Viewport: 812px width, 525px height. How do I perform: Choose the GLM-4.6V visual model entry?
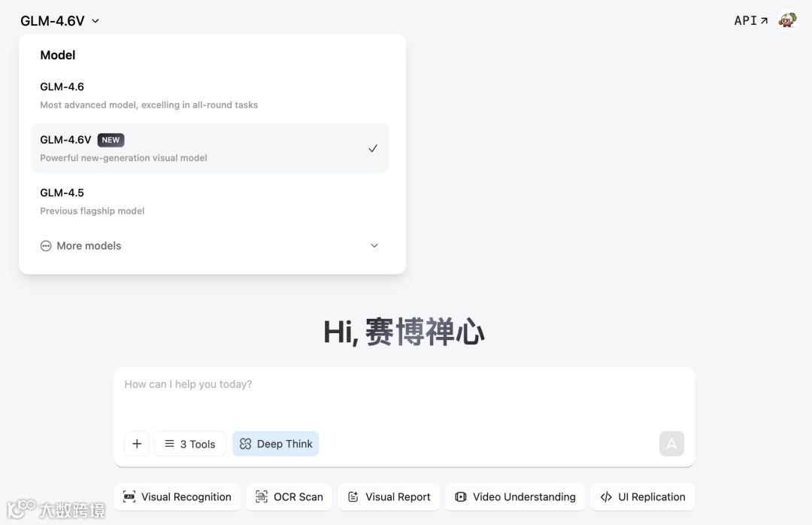pyautogui.click(x=209, y=148)
